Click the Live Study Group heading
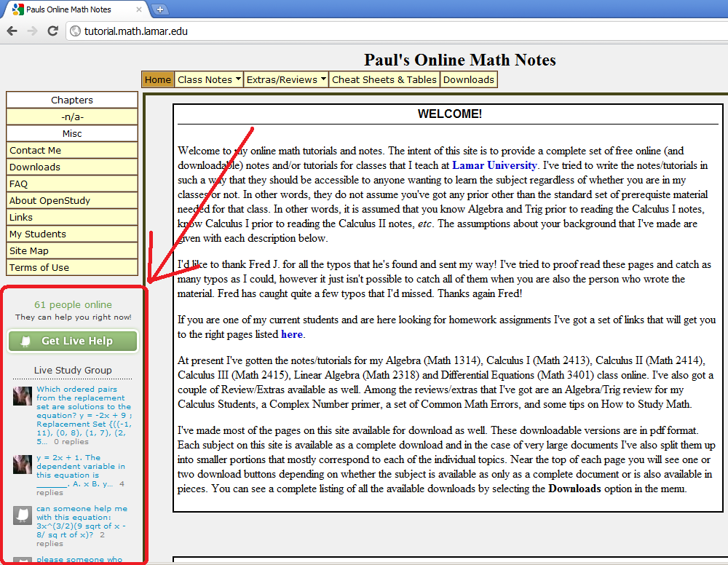Screen dimensions: 728x565 point(73,370)
